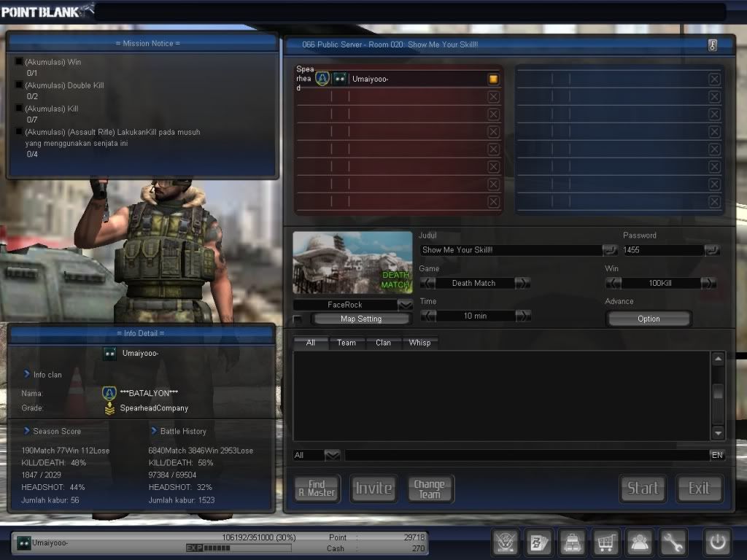Open the shopping cart shop icon

coord(605,542)
